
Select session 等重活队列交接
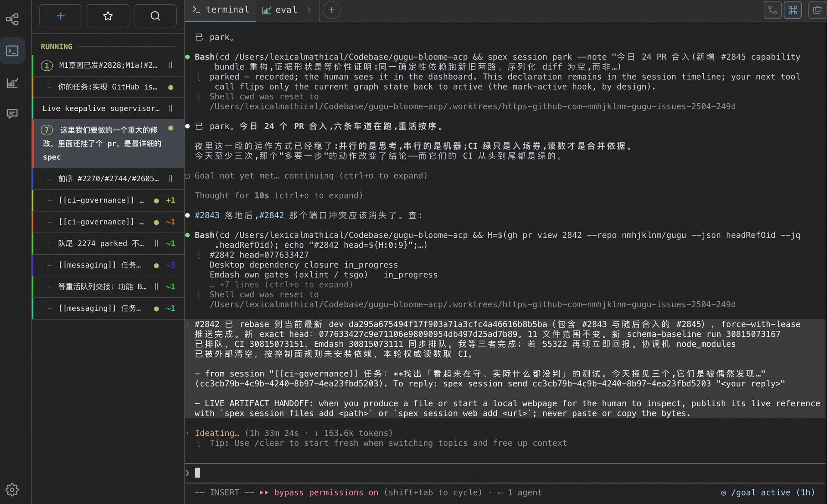pos(108,286)
